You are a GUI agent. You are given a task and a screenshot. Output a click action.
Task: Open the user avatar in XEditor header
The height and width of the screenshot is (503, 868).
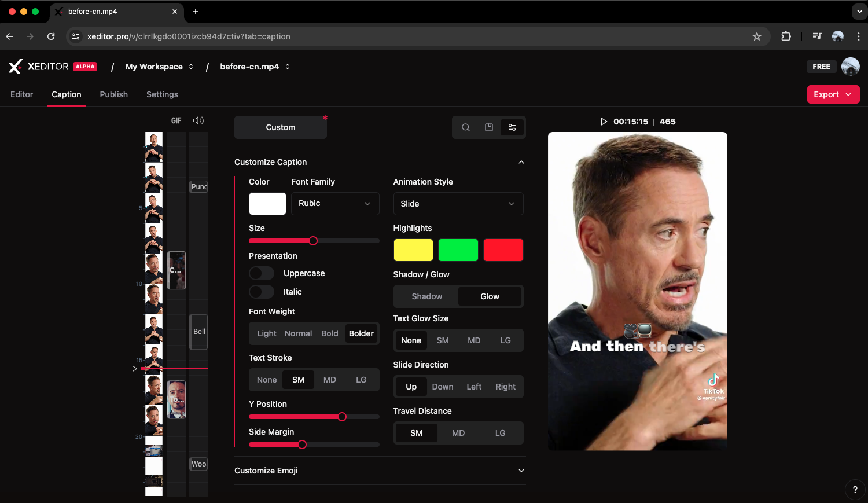[x=850, y=67]
